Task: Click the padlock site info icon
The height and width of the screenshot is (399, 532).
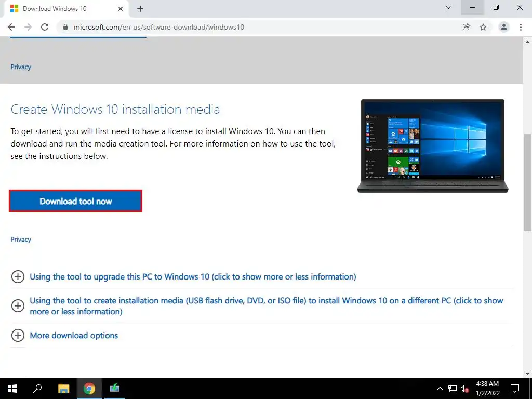Action: click(65, 27)
